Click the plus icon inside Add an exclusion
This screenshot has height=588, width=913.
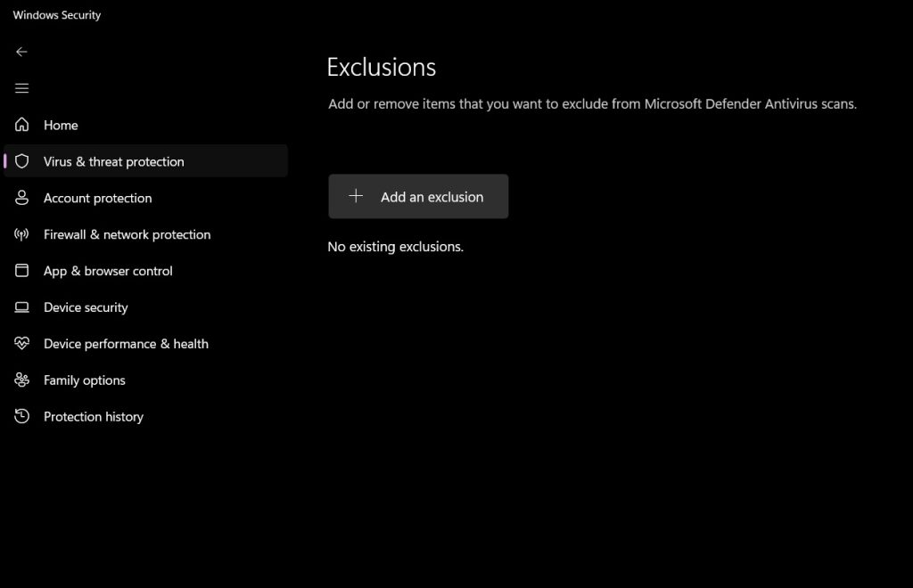coord(357,196)
